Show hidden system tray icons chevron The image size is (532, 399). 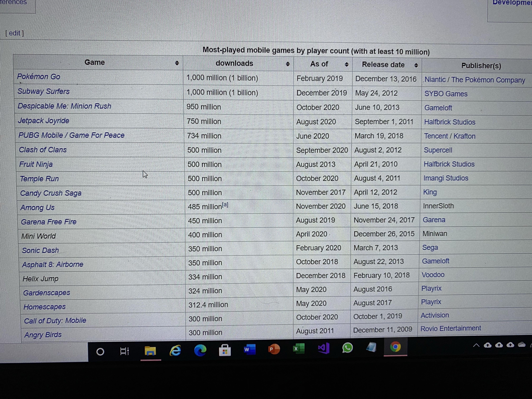click(476, 345)
